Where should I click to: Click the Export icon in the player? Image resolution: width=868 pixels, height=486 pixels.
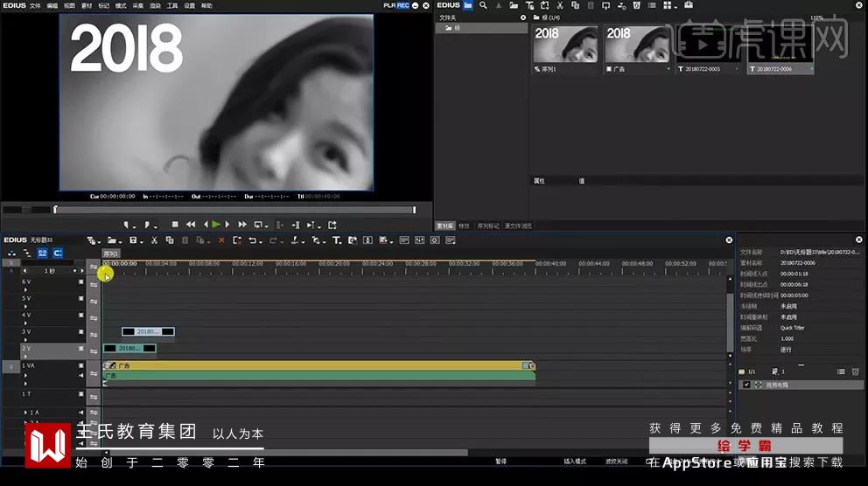[332, 225]
